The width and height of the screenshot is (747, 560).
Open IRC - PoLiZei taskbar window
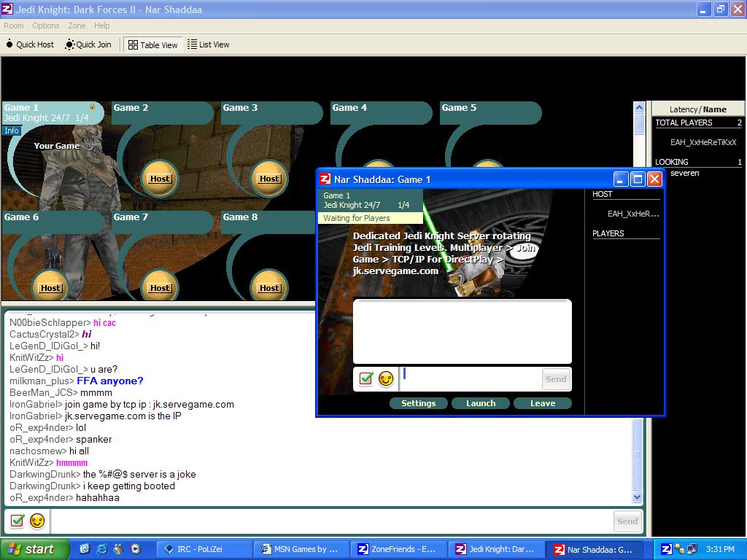click(204, 550)
